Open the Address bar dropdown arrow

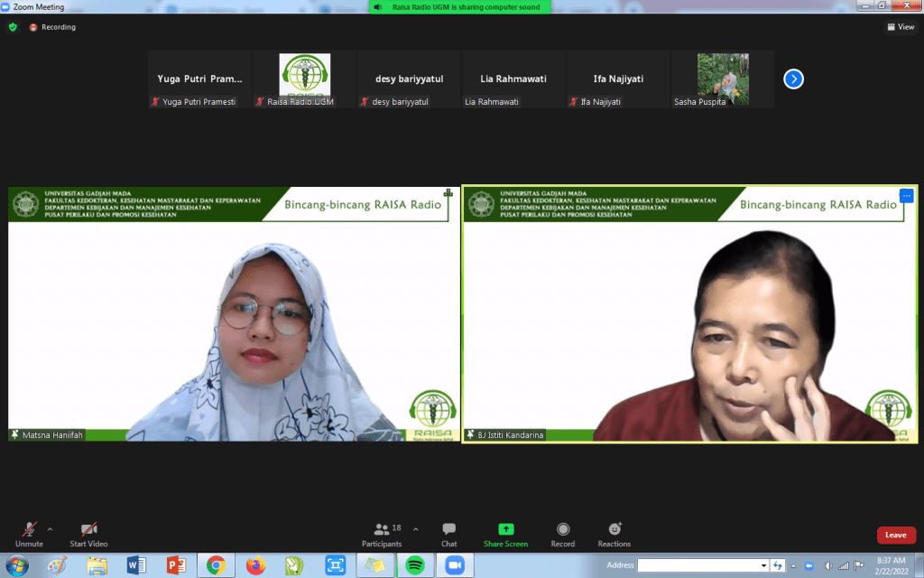click(x=763, y=565)
